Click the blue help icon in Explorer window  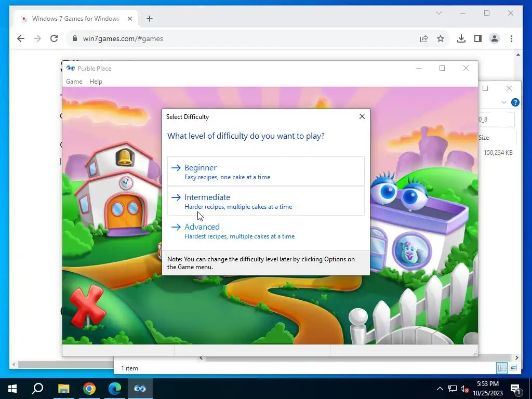pyautogui.click(x=515, y=102)
